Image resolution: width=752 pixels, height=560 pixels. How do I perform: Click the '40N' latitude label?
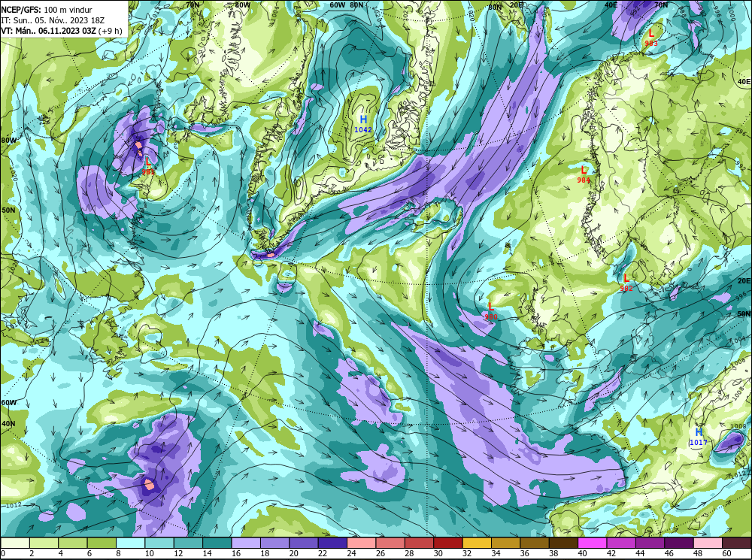click(x=8, y=424)
